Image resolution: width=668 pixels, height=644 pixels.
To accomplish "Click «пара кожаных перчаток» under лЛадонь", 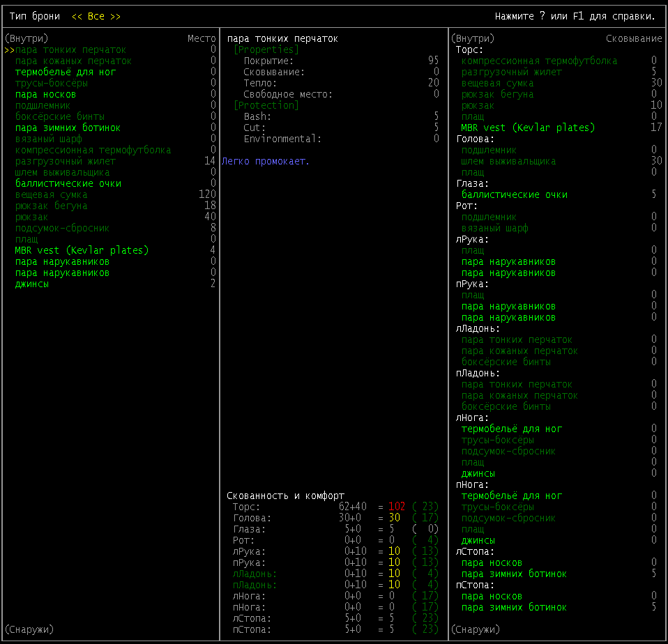I will coord(519,351).
